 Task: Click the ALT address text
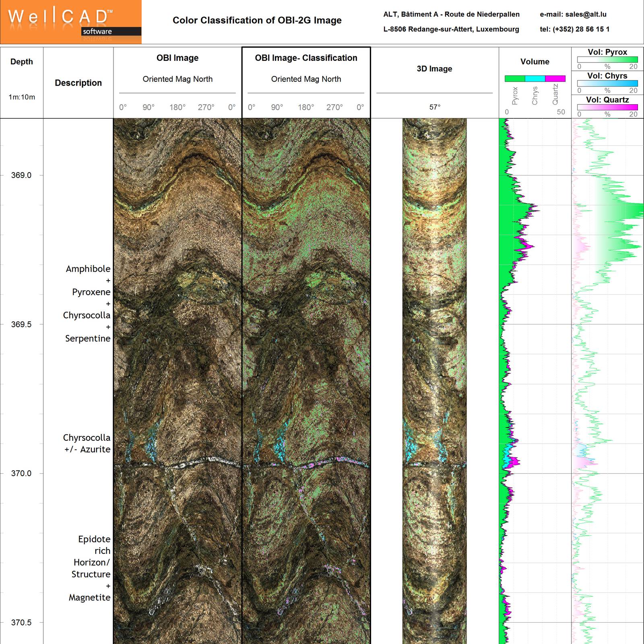(x=452, y=14)
